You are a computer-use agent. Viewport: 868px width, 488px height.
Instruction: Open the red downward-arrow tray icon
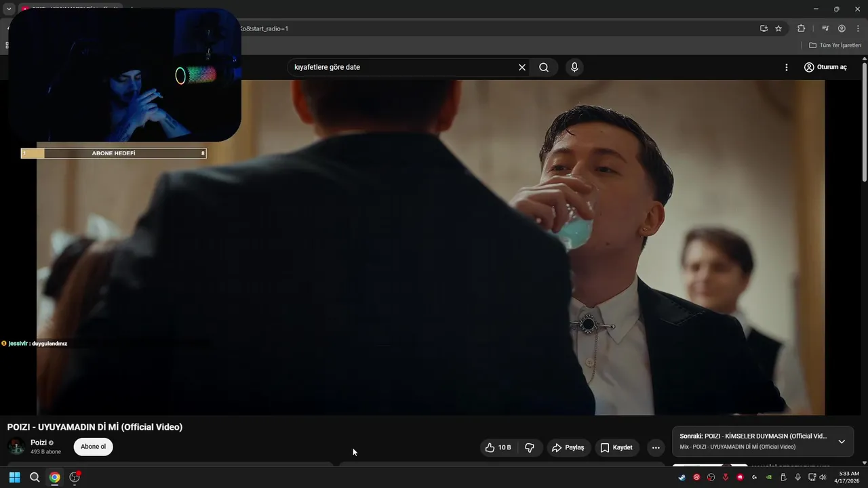pos(726,477)
